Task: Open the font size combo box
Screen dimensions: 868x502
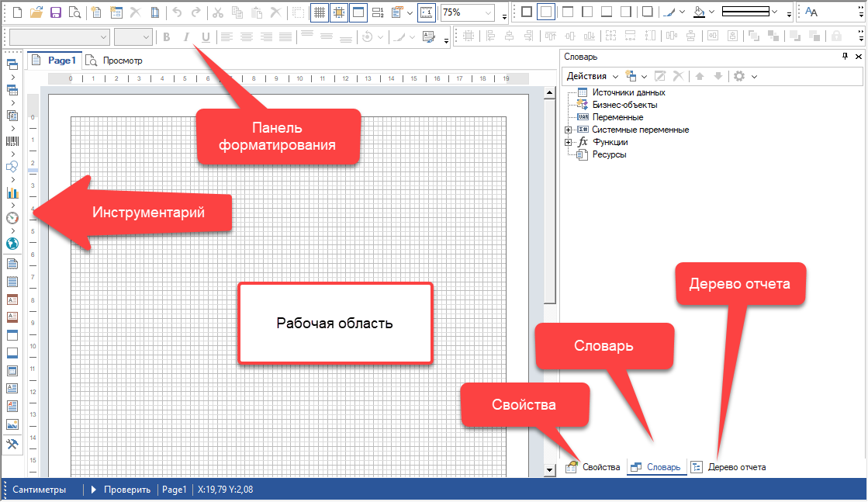Action: coord(133,37)
